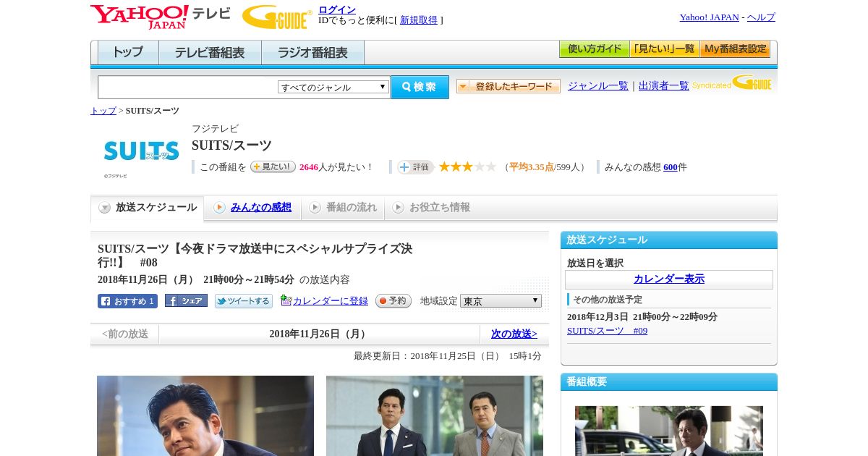Expand the 登録したキーワード dropdown button
Image resolution: width=868 pixels, height=456 pixels.
509,86
